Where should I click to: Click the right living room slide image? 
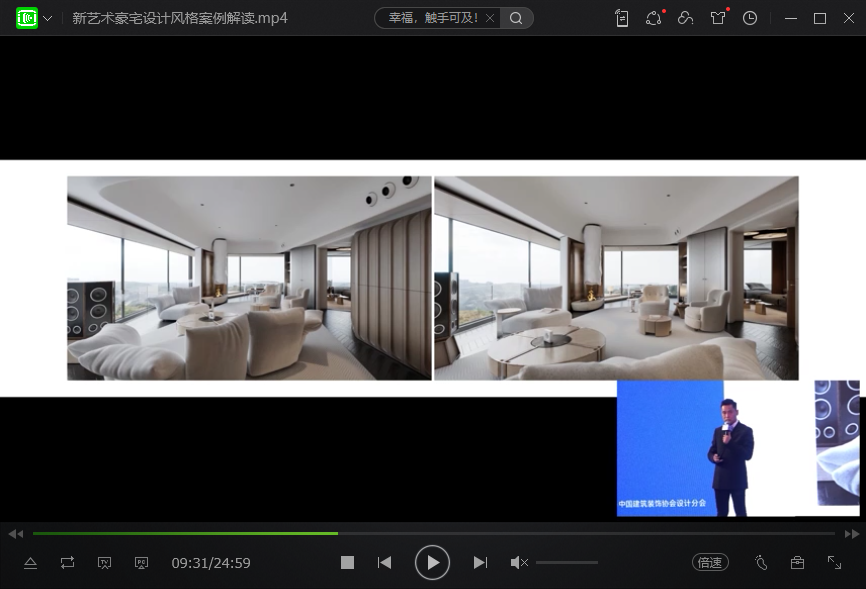coord(616,278)
